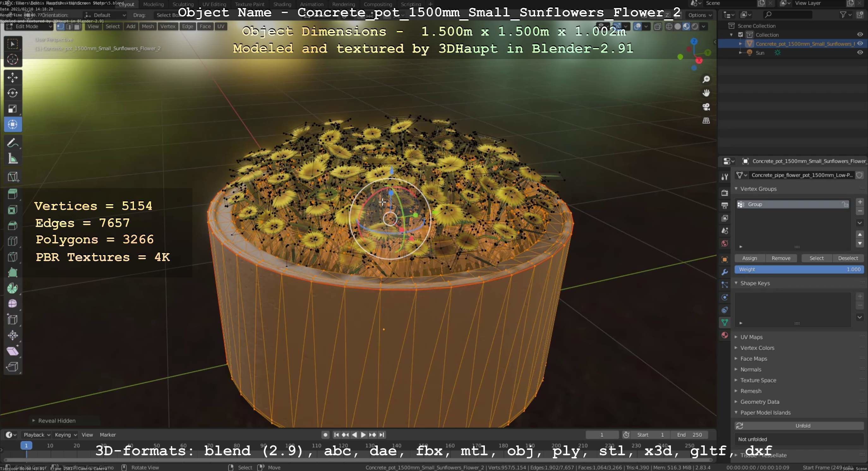This screenshot has height=471, width=868.
Task: Select the Move tool
Action: [x=13, y=77]
